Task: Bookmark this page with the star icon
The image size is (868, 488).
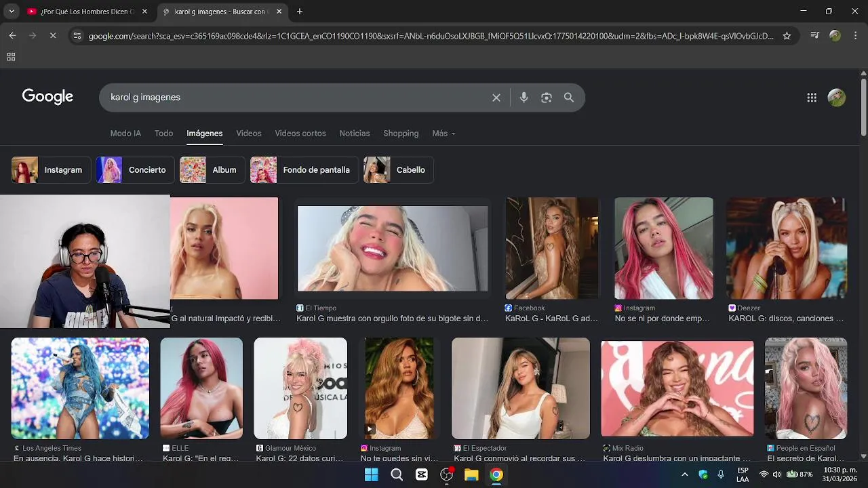Action: point(787,36)
